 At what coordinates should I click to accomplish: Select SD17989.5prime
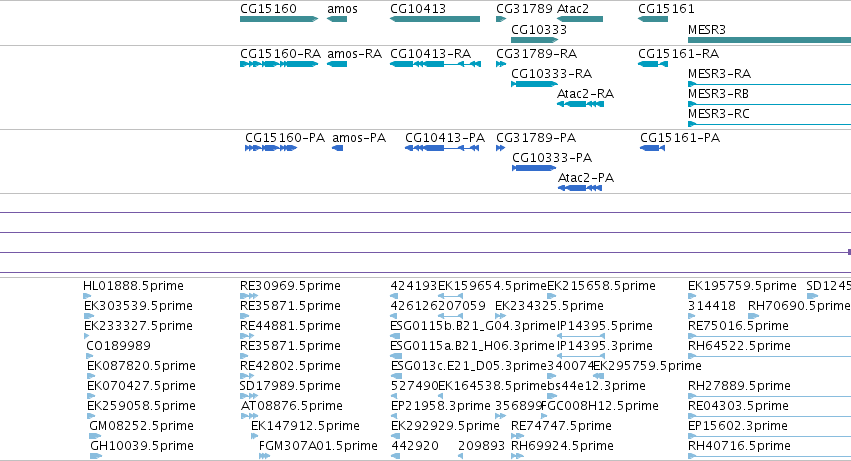tap(290, 386)
